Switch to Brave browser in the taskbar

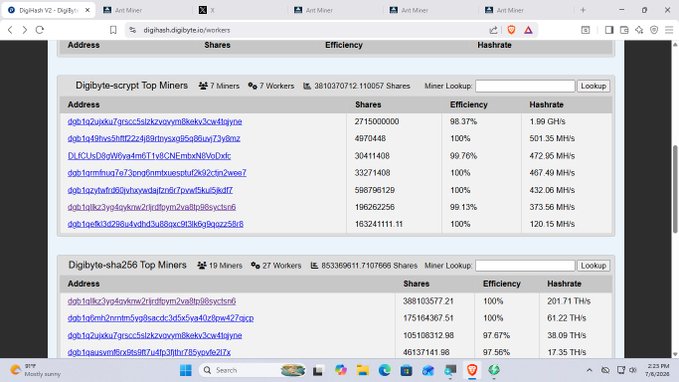472,370
